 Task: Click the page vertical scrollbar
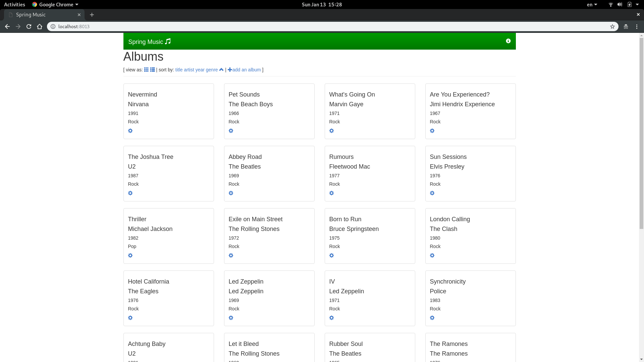(641, 134)
